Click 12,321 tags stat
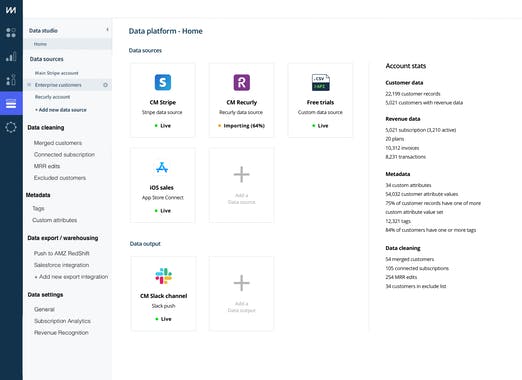The width and height of the screenshot is (522, 380). [x=398, y=221]
